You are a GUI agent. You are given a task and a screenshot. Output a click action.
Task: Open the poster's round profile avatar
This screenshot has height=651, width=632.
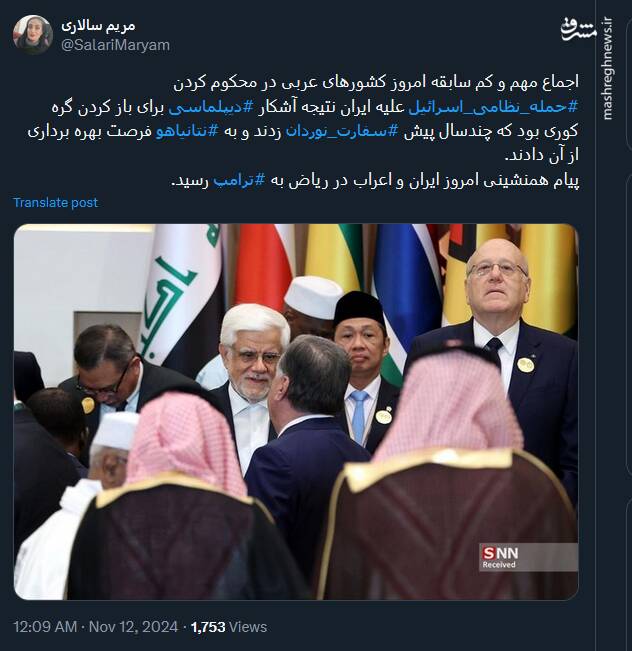coord(32,35)
